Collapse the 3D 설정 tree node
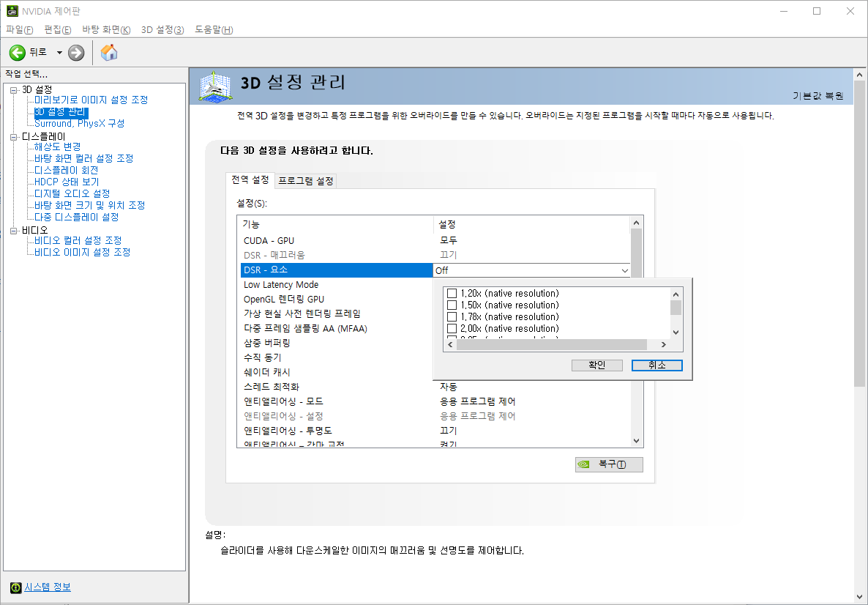 pos(14,90)
